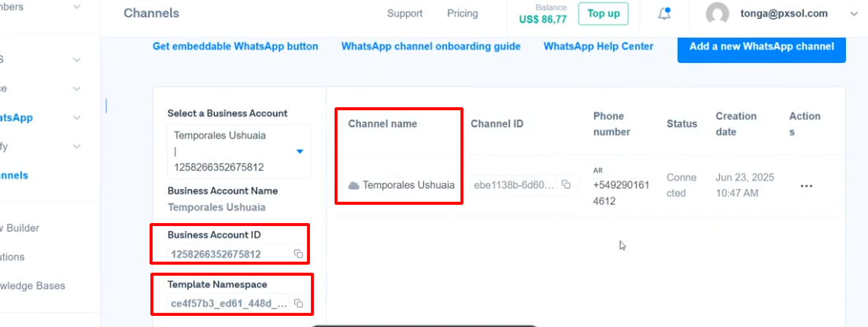Visit the WhatsApp Help Center link
Viewport: 868px width, 327px height.
coord(598,46)
